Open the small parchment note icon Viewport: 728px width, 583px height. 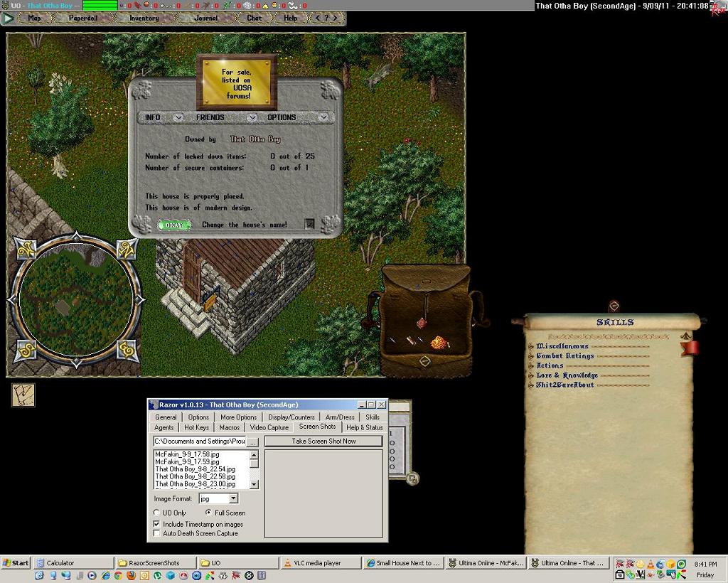coord(23,395)
